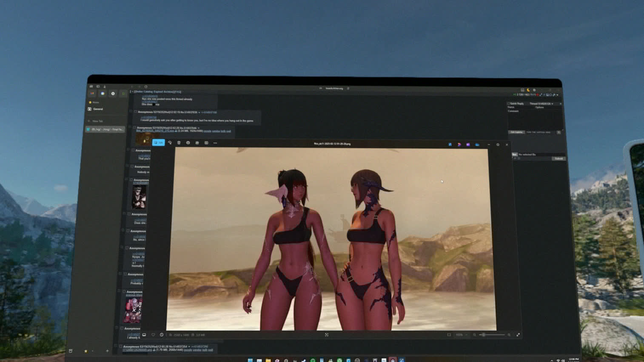Click the Submit button in Quick Reply
Image resolution: width=644 pixels, height=362 pixels.
(x=559, y=158)
